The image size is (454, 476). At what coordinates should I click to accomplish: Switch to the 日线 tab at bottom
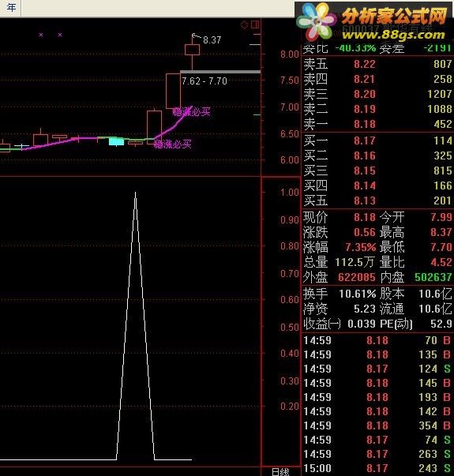[280, 471]
